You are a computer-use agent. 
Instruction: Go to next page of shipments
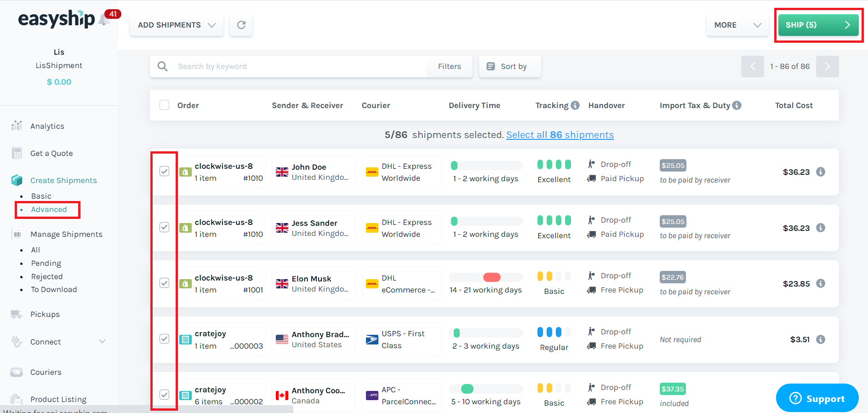pyautogui.click(x=827, y=66)
